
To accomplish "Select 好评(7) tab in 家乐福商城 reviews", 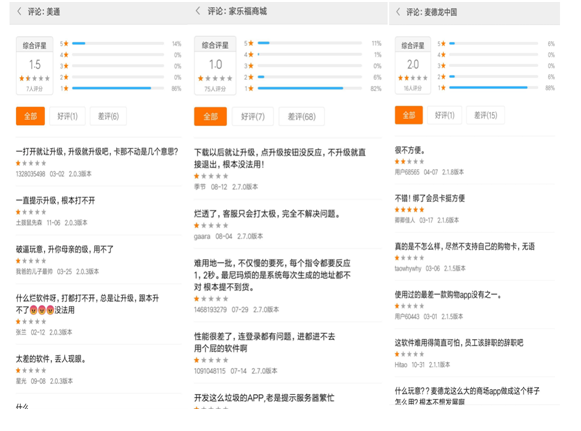I will tap(253, 116).
